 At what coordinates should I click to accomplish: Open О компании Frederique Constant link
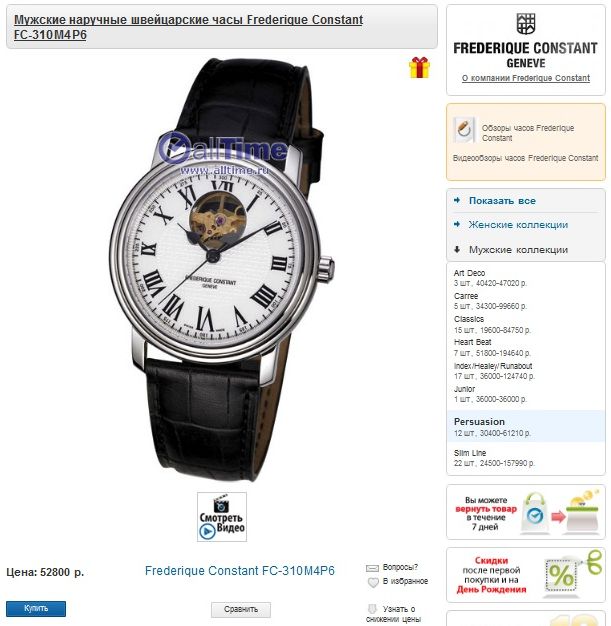(x=526, y=78)
